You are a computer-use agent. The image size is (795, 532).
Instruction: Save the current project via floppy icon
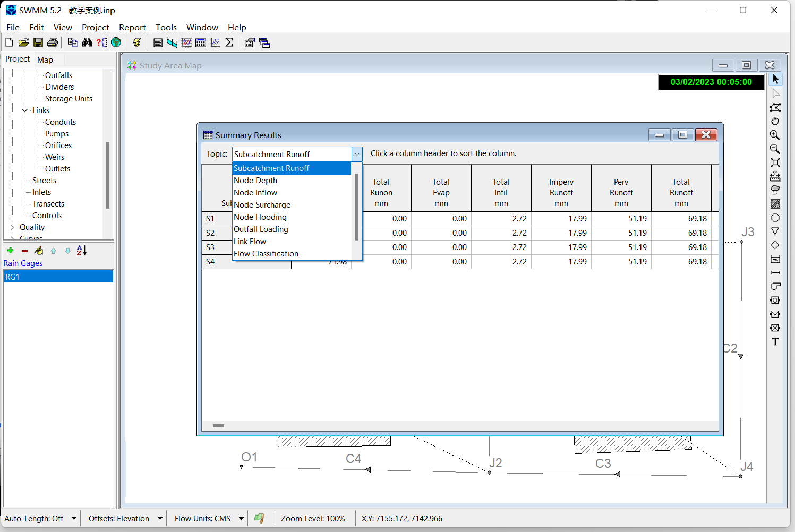(x=38, y=42)
